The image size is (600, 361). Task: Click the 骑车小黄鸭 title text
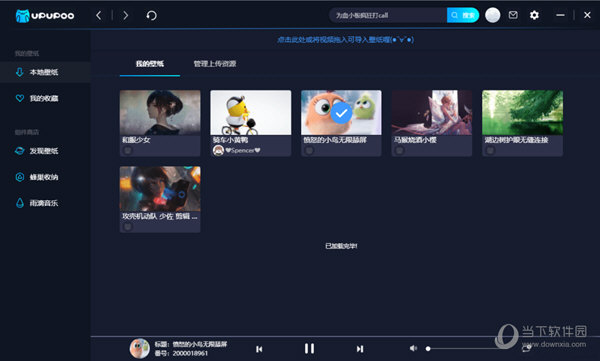[x=230, y=140]
